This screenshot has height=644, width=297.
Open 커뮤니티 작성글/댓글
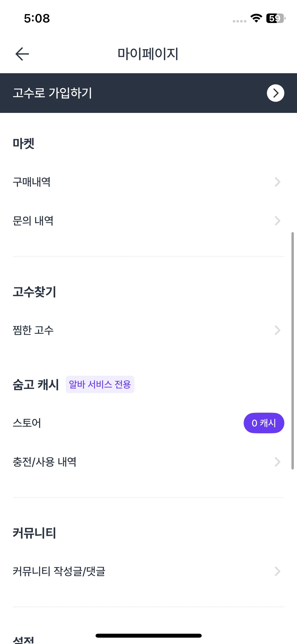point(59,571)
